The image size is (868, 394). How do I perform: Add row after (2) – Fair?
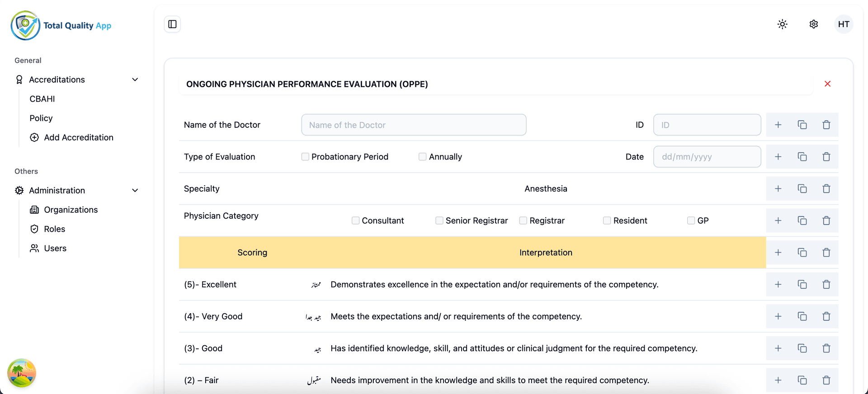pyautogui.click(x=778, y=380)
